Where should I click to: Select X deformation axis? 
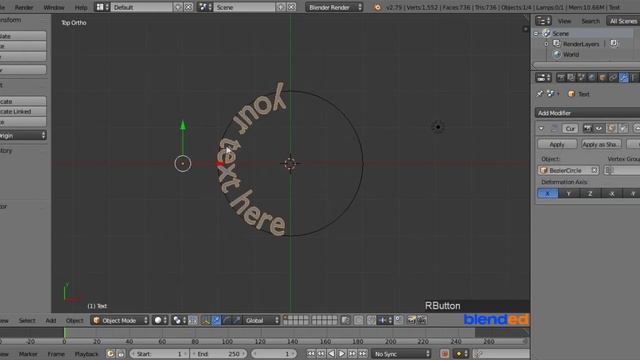pyautogui.click(x=548, y=193)
